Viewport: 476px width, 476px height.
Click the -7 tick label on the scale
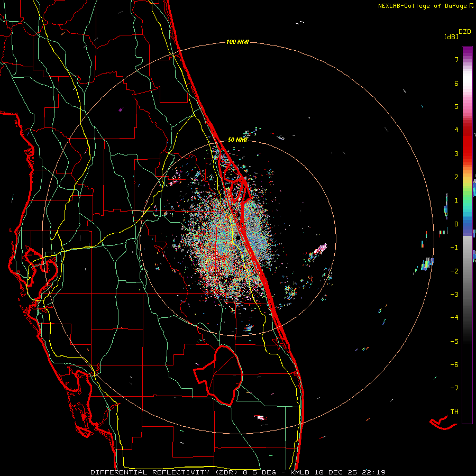click(454, 388)
